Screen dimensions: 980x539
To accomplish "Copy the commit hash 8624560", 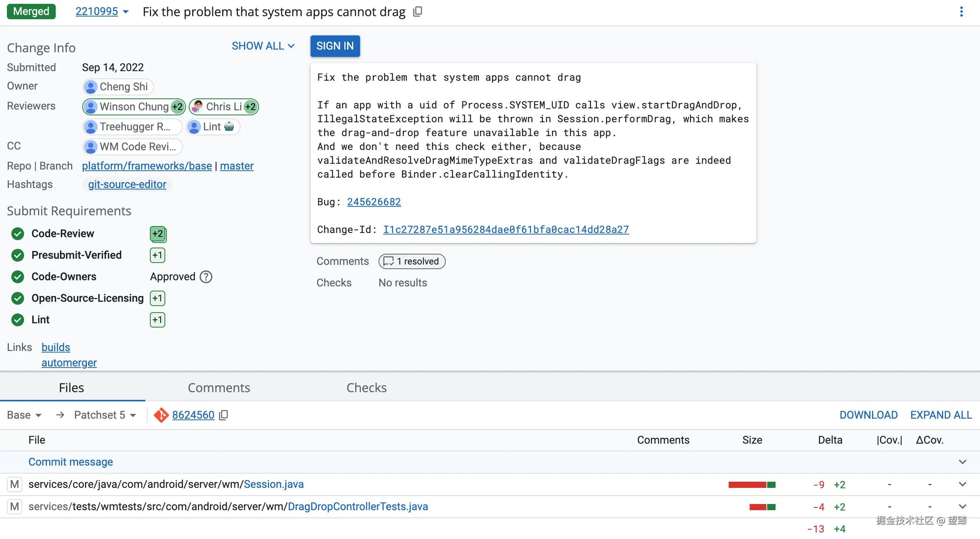I will 224,415.
